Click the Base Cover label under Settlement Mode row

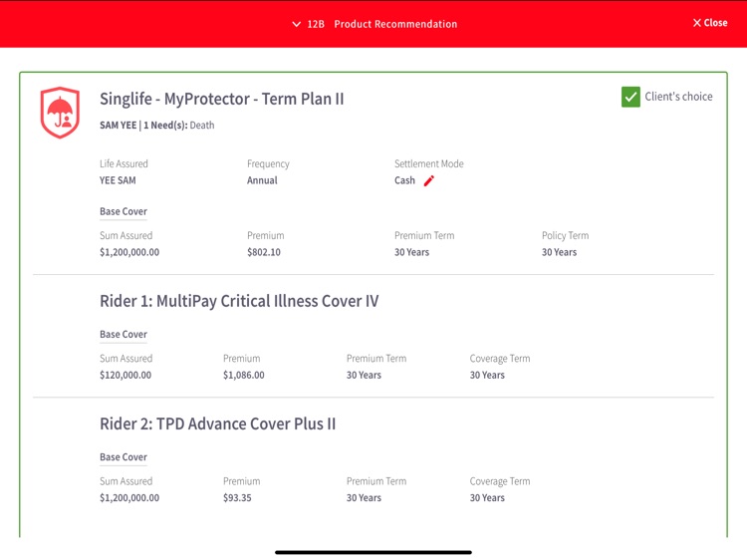pyautogui.click(x=124, y=211)
